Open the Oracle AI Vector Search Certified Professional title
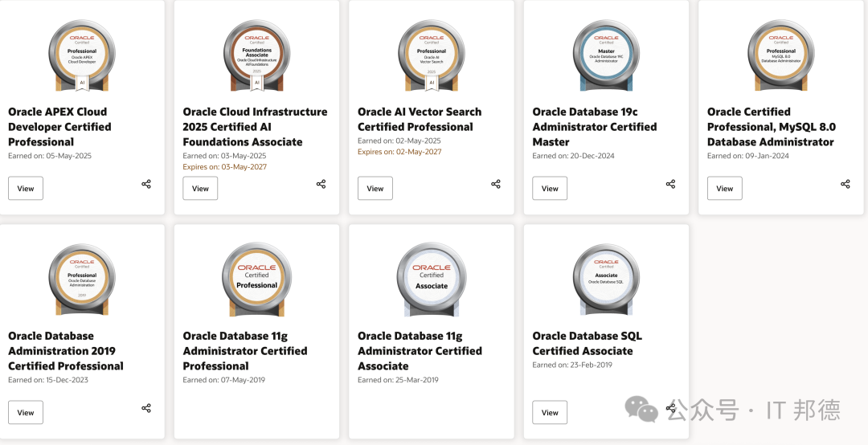 click(x=420, y=119)
